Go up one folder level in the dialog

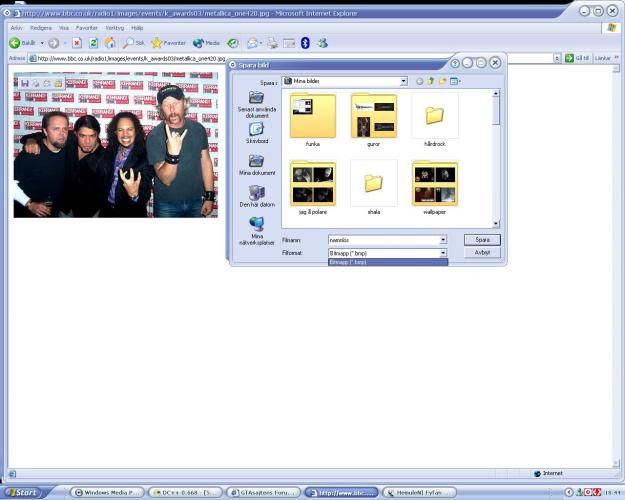[x=430, y=81]
